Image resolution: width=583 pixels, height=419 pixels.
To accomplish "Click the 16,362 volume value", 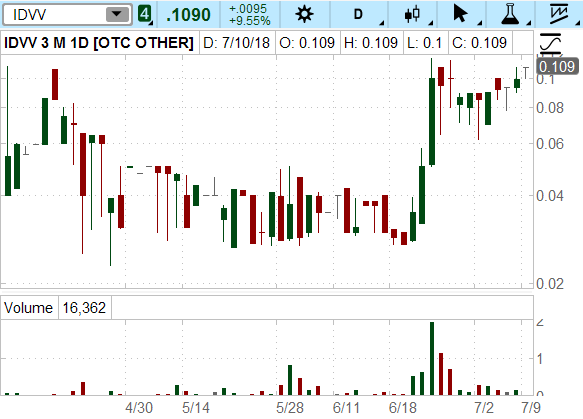I will click(x=84, y=308).
